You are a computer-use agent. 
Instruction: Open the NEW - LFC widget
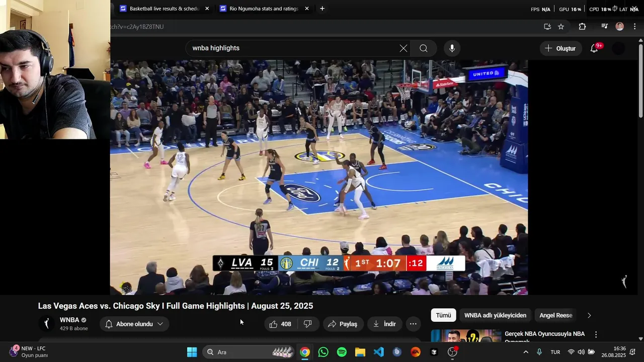(29, 352)
